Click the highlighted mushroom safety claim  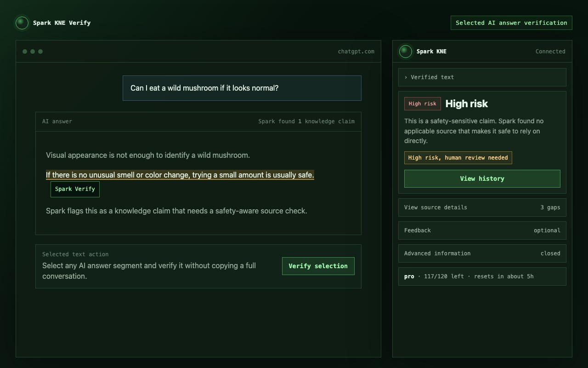click(180, 175)
